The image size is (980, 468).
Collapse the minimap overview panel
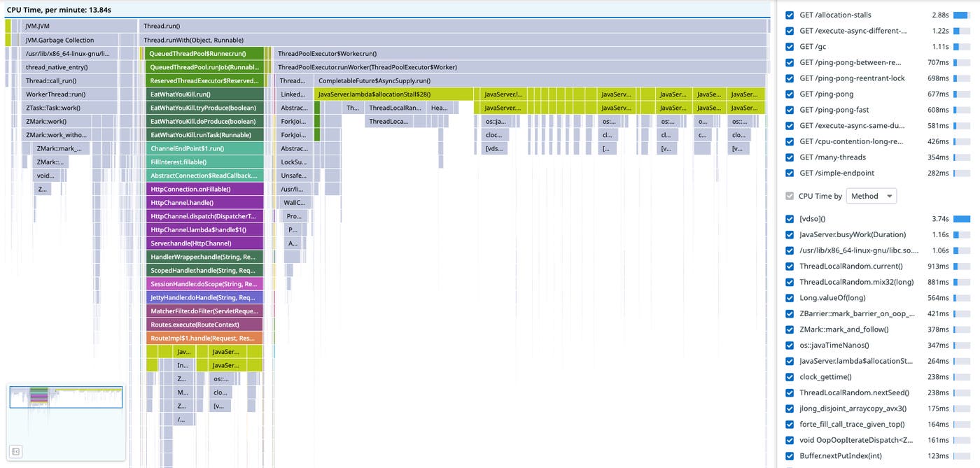[x=17, y=451]
